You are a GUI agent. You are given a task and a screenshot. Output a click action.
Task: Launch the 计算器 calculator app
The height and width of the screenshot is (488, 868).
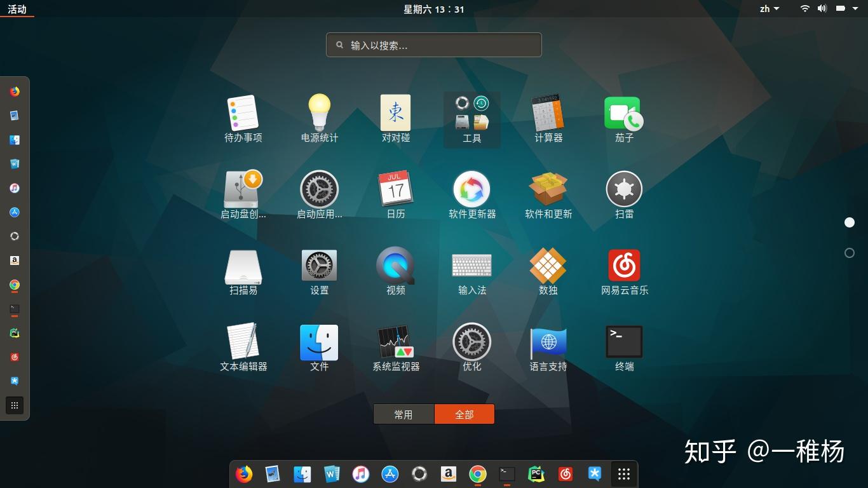[548, 119]
